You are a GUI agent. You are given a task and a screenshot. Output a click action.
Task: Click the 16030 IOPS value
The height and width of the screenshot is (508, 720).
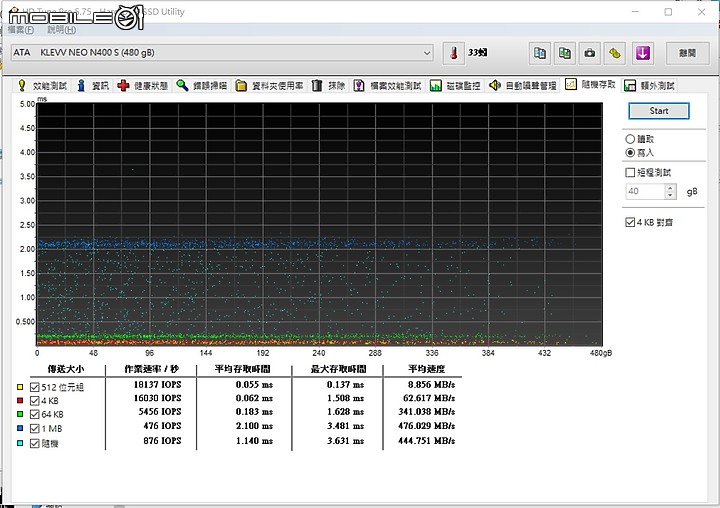[x=158, y=398]
